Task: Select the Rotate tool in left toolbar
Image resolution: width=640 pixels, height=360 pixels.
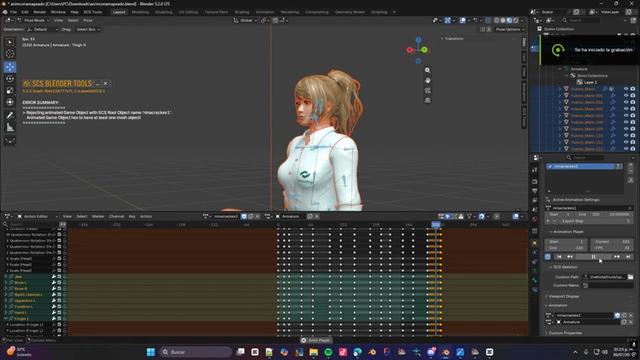Action: pyautogui.click(x=10, y=78)
